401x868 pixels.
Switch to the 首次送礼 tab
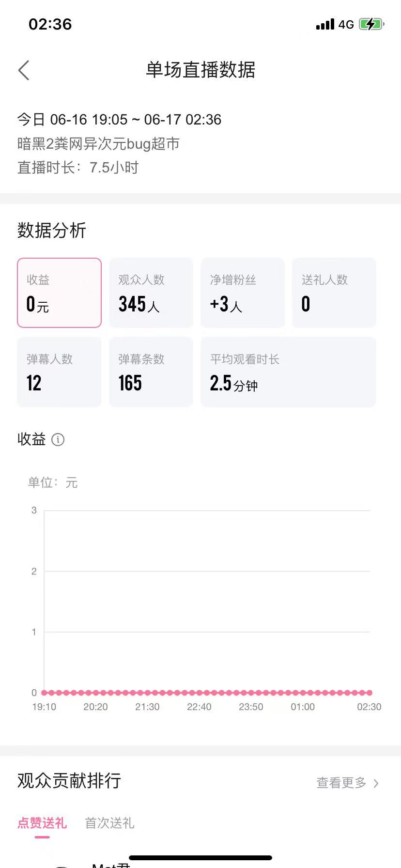coord(109,823)
